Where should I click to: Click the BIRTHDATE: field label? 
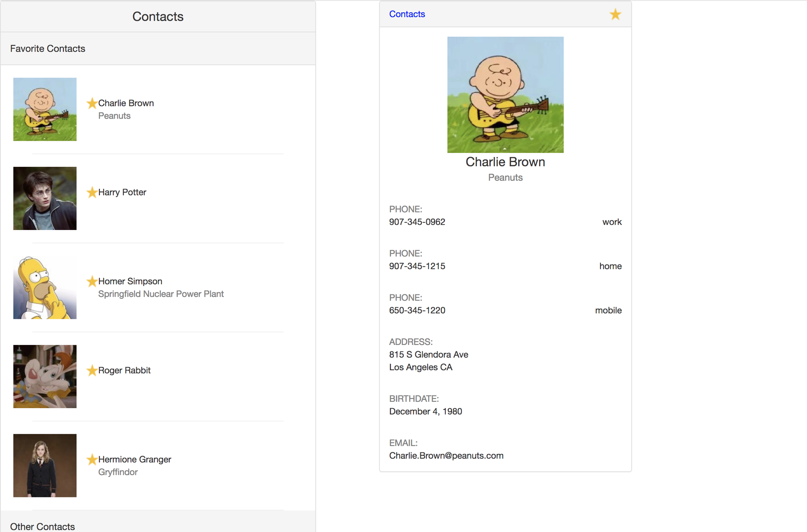[x=414, y=399]
